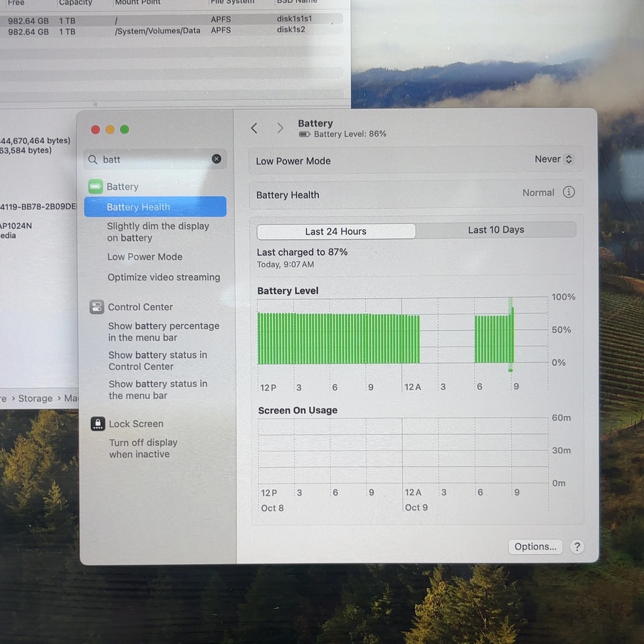Click the Oct 9 date label
Screen dimensions: 644x644
[416, 507]
